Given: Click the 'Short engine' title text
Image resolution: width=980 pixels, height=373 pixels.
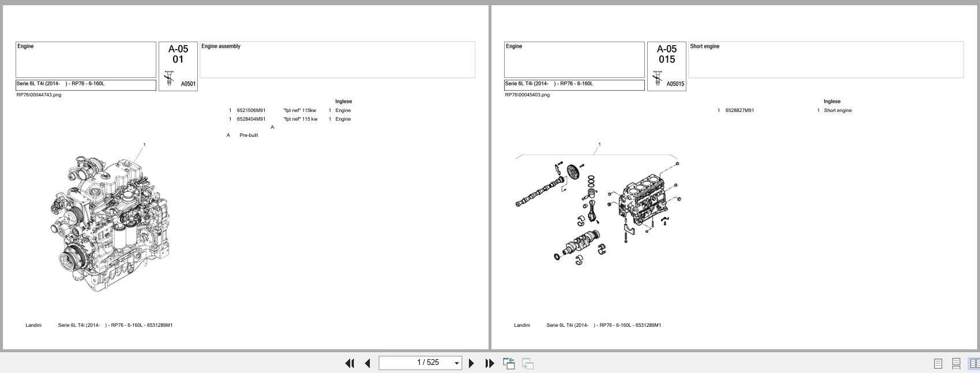Looking at the screenshot, I should pos(705,46).
